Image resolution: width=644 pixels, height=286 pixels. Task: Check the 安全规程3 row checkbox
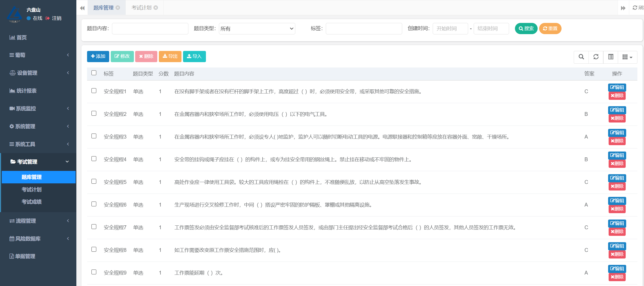tap(94, 136)
